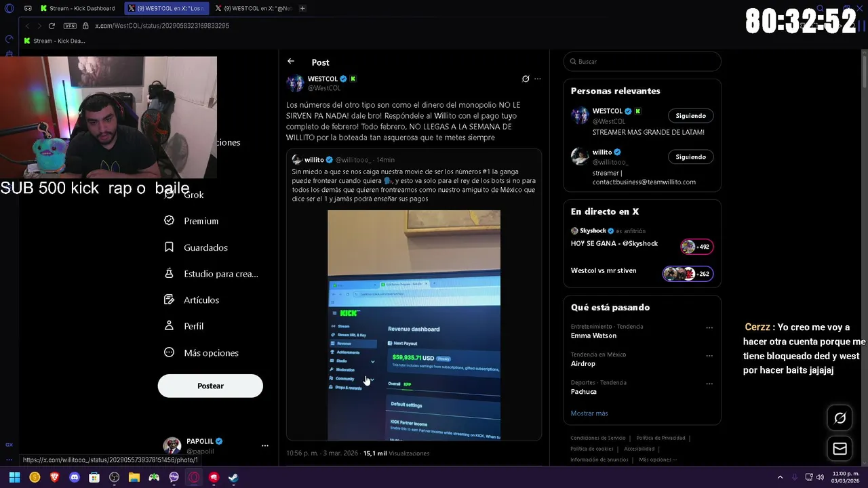The width and height of the screenshot is (868, 488).
Task: Click the address bar URL
Action: click(x=162, y=26)
